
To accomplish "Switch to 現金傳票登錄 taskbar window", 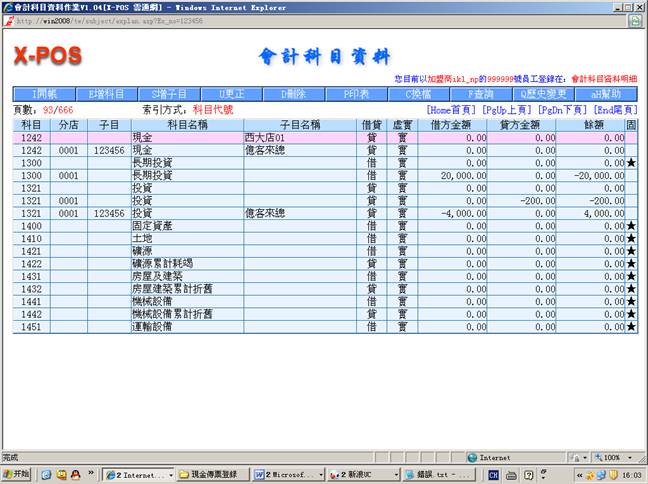I will 213,473.
